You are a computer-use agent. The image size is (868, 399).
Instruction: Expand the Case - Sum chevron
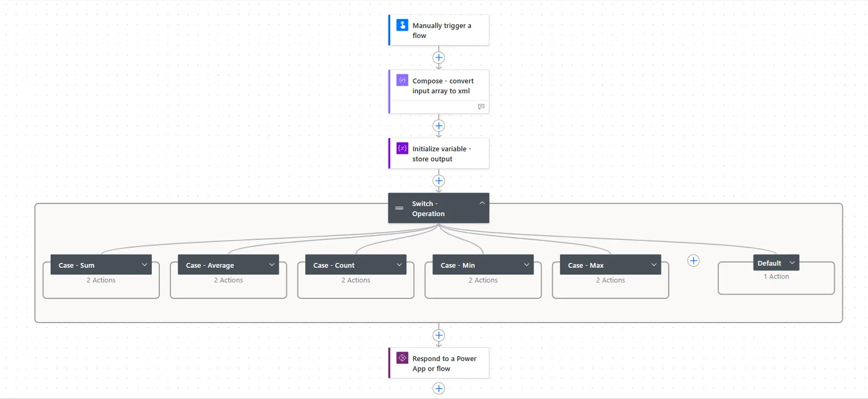tap(144, 265)
